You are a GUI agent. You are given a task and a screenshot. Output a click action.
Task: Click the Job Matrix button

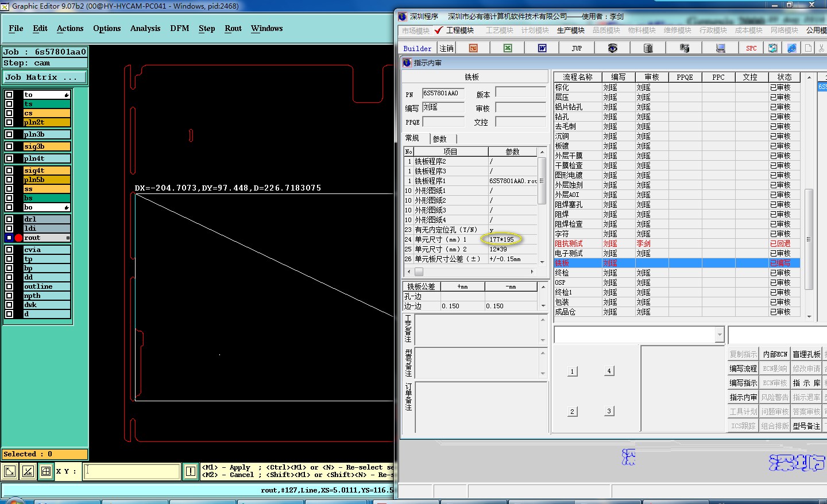point(45,77)
